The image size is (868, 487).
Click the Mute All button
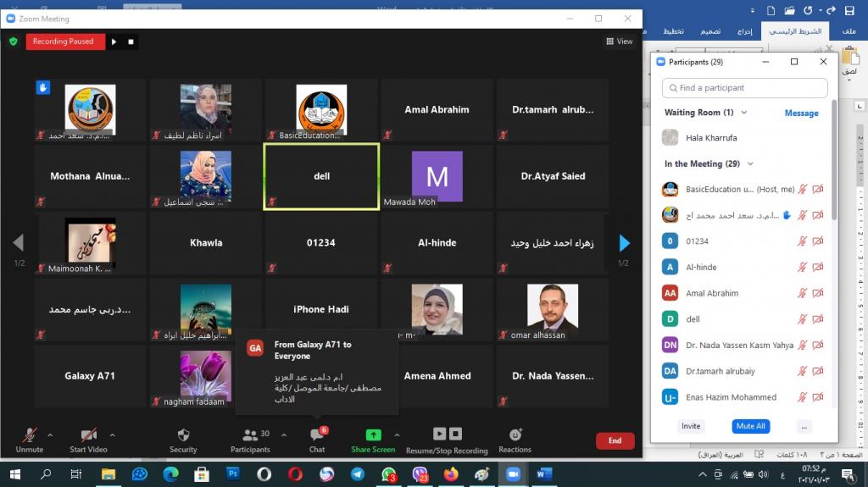click(750, 426)
